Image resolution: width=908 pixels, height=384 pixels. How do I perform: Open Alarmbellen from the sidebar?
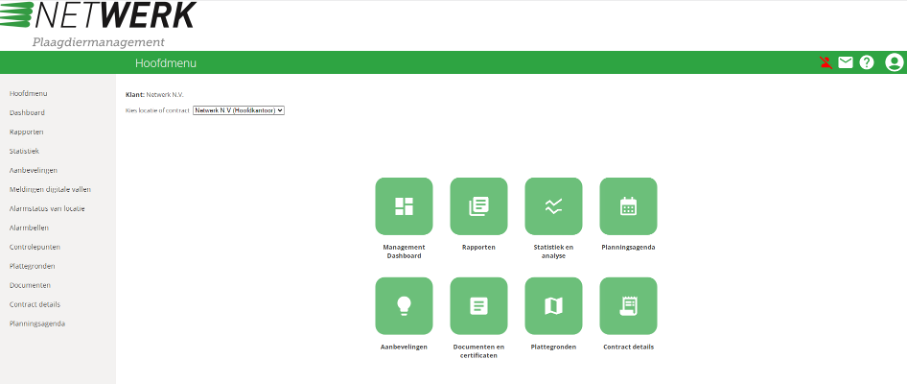tap(29, 228)
